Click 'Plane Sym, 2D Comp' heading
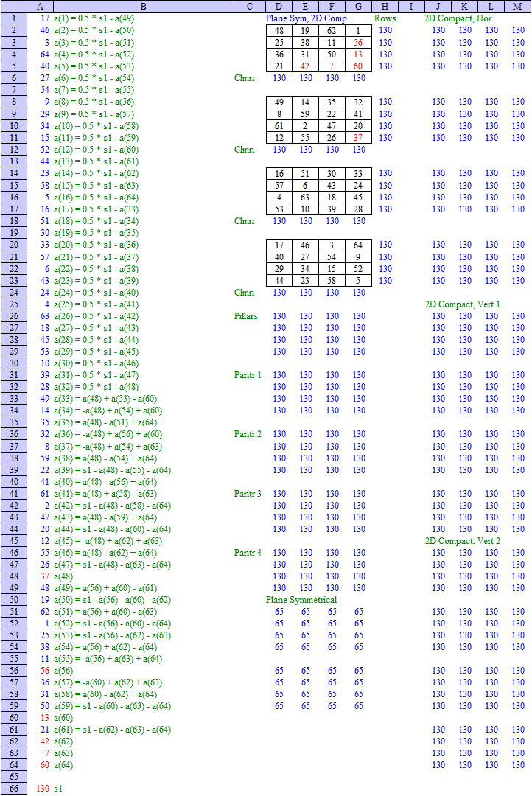 306,18
